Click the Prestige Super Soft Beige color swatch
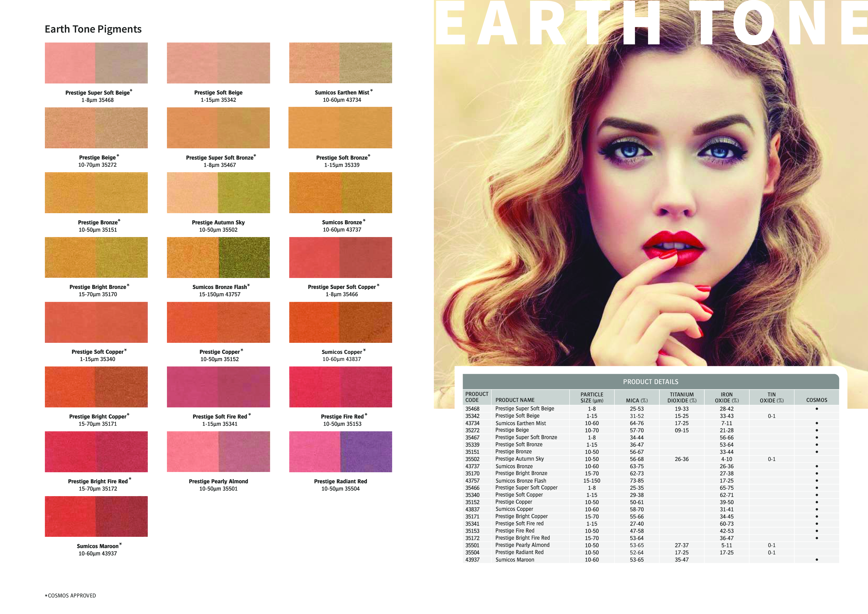The width and height of the screenshot is (868, 614). click(x=96, y=63)
